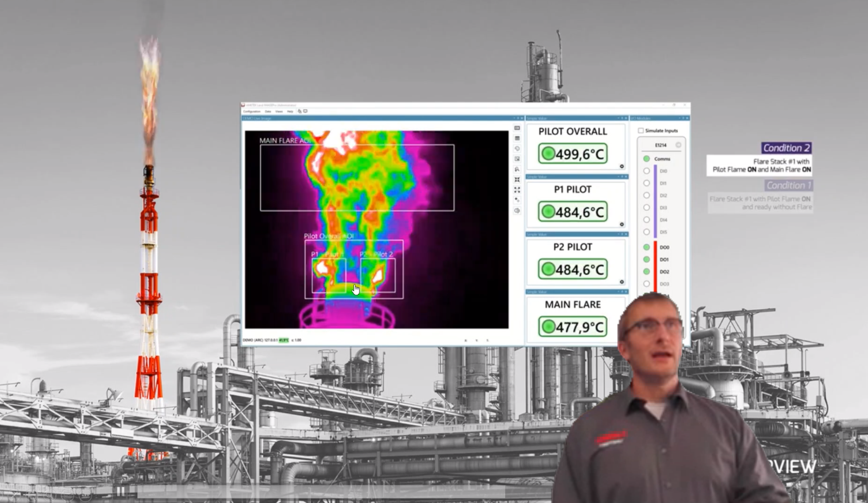Open the Data menu
The height and width of the screenshot is (503, 868).
pos(268,111)
